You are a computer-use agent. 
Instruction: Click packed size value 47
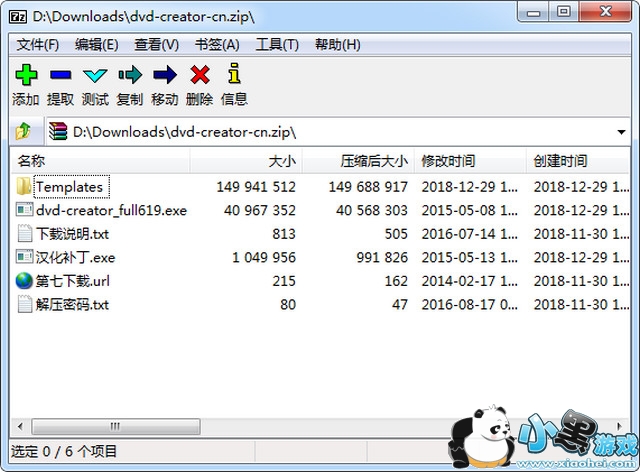(400, 305)
